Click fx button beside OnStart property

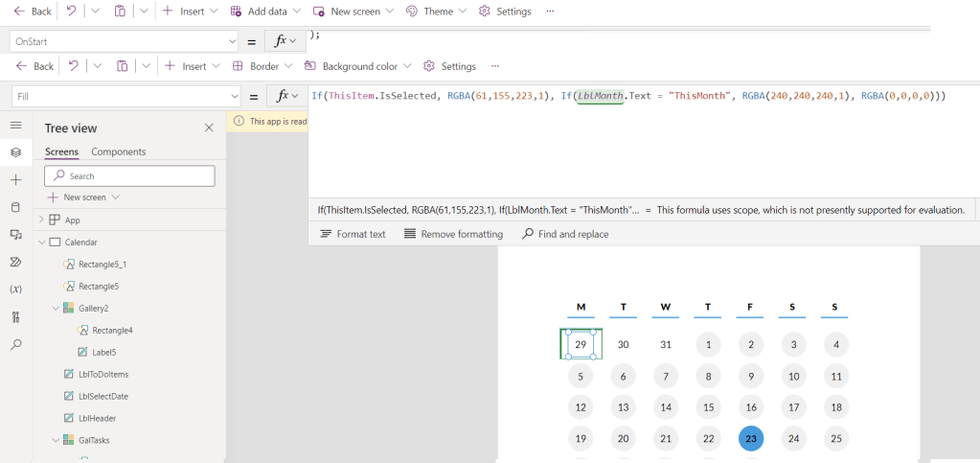point(285,41)
